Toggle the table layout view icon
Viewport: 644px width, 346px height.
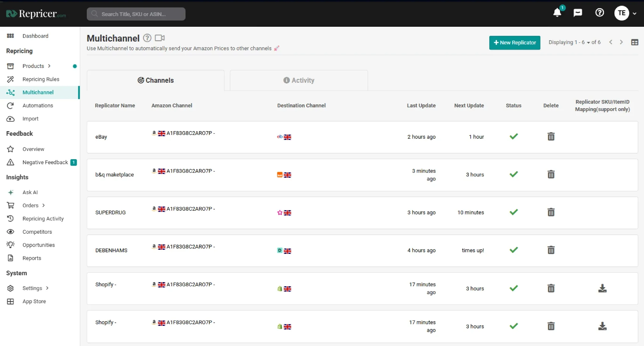tap(635, 42)
